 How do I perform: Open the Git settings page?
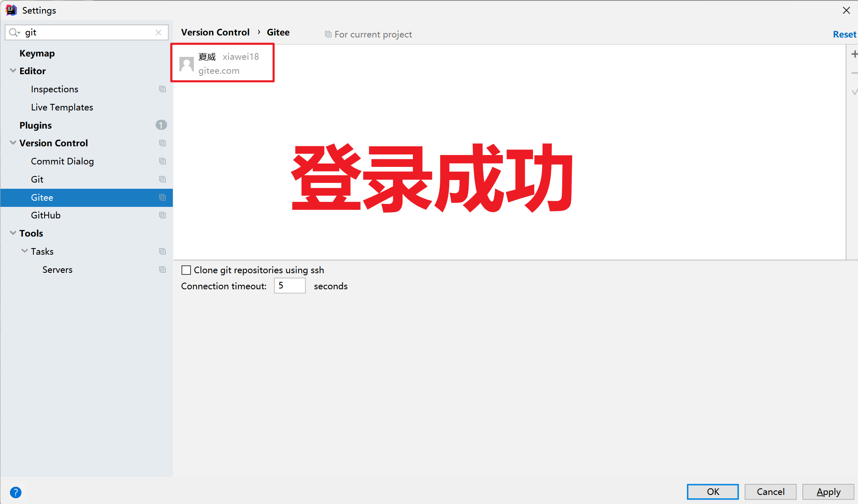click(x=37, y=179)
